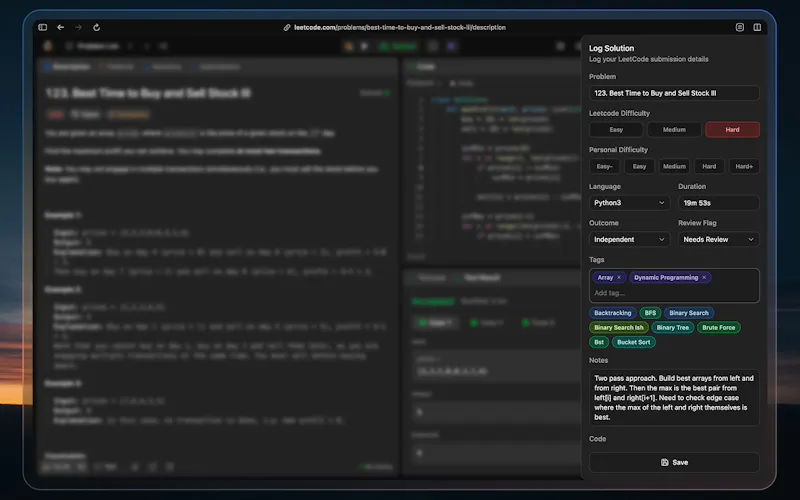Choose Medium as Personal Difficulty
This screenshot has height=500, width=800.
pyautogui.click(x=674, y=166)
